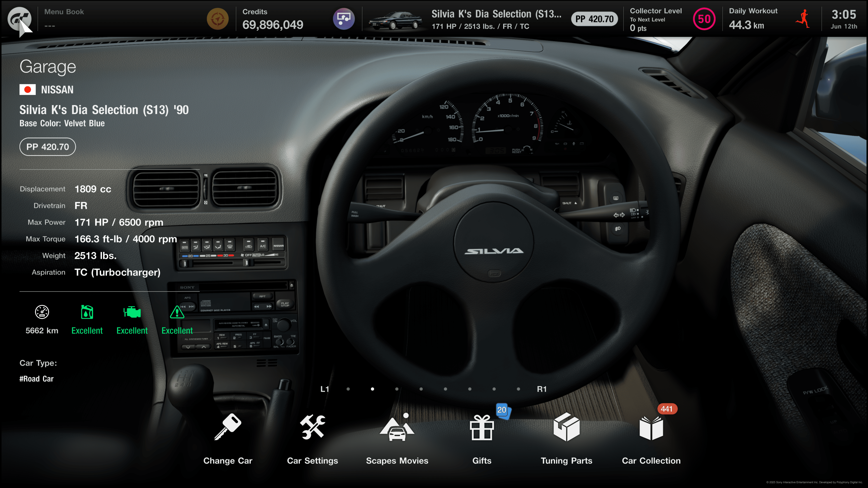Click Silvia K's Dia Selection (S13) '90 title
Image resolution: width=868 pixels, height=488 pixels.
[104, 110]
